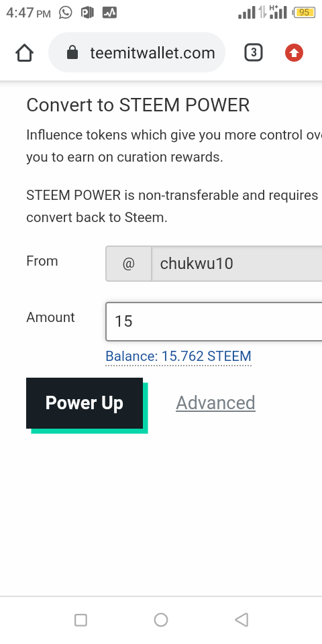Open the Advanced link

215,403
